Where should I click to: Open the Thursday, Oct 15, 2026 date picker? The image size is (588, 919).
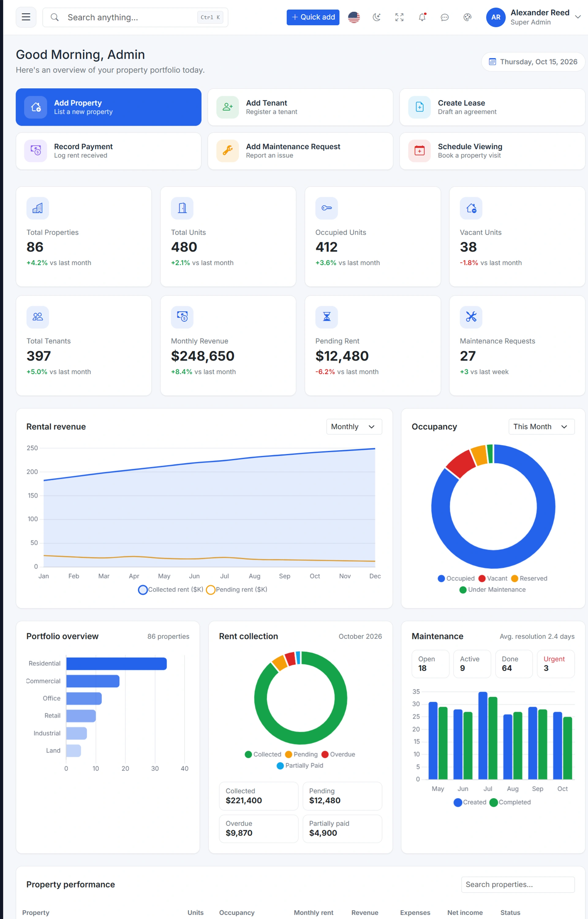533,62
